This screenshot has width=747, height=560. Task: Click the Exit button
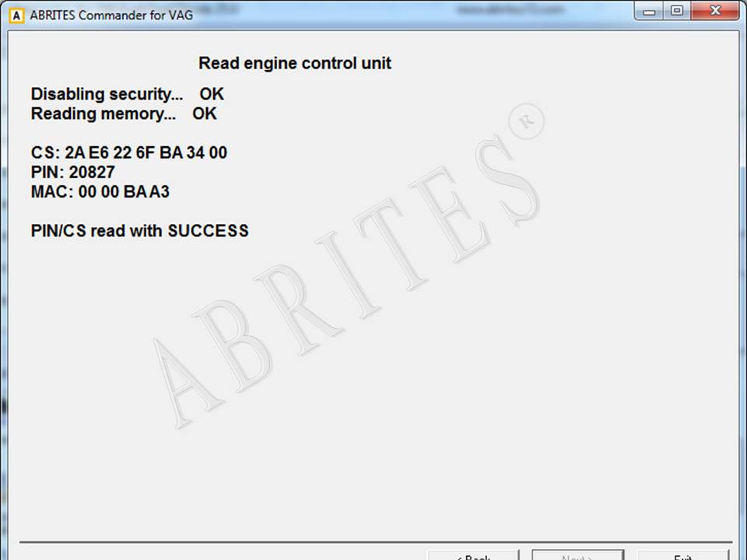pyautogui.click(x=683, y=555)
